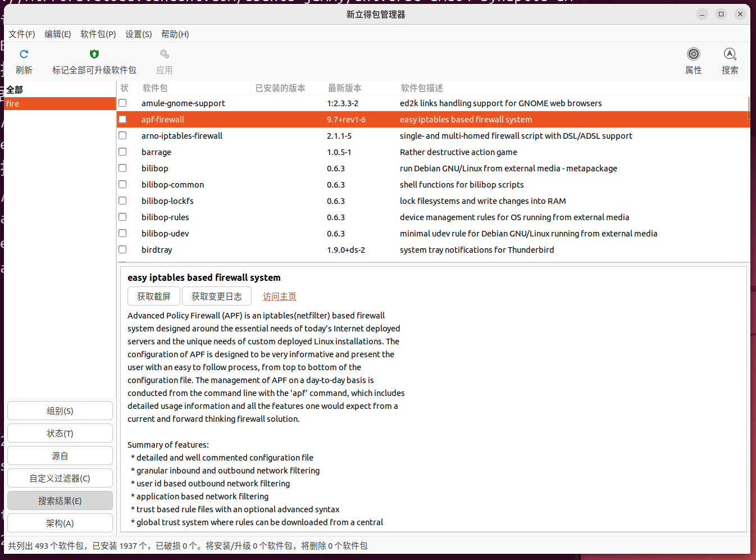Minimize the 新立得包管理器 window

click(702, 14)
